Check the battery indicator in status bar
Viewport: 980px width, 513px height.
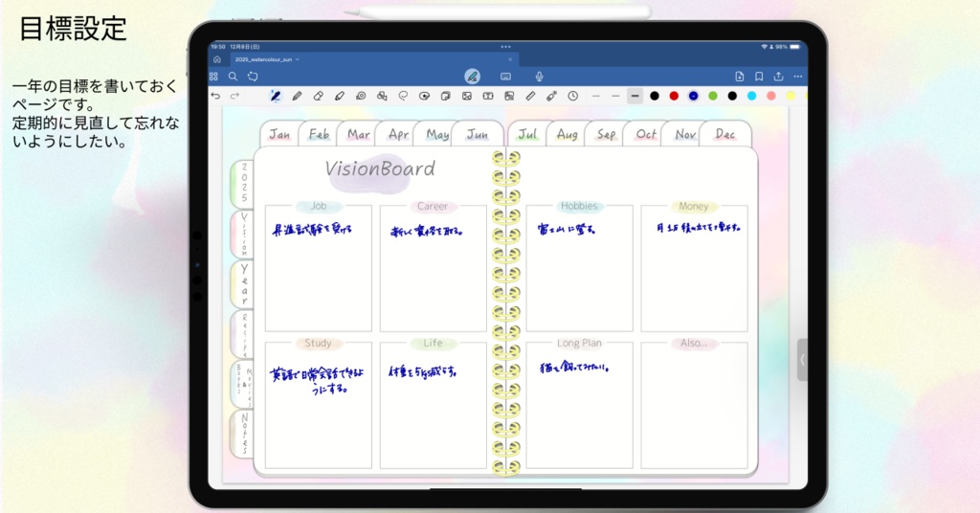click(794, 46)
